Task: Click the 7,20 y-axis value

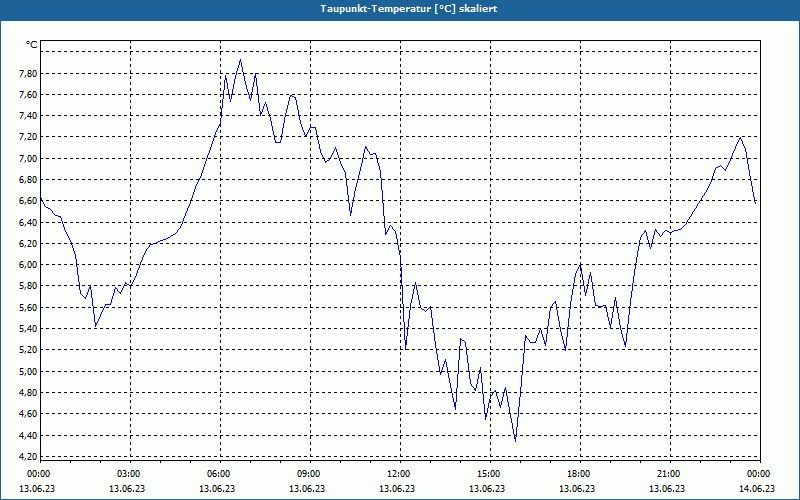Action: [28, 137]
